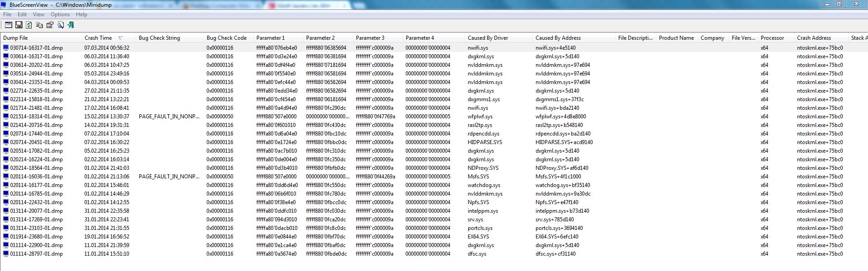
Task: Click the icon of dump 020514-17082-01.dmp
Action: point(6,150)
